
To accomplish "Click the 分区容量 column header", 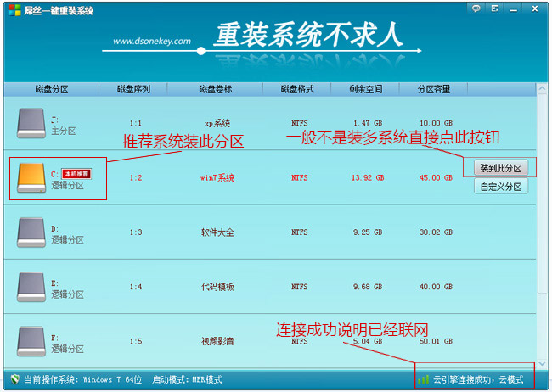I will [434, 88].
